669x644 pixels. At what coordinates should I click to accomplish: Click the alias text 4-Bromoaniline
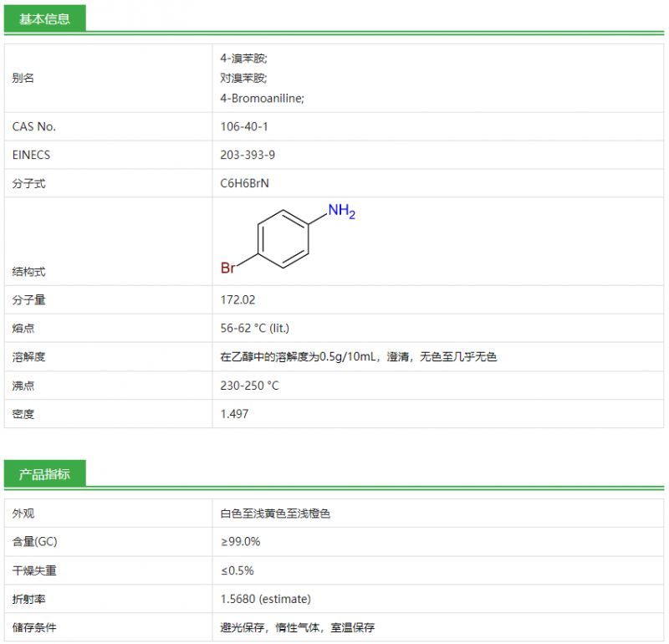click(262, 99)
